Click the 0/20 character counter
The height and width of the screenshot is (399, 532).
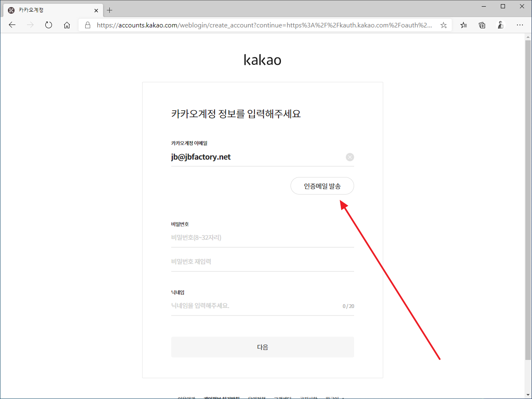[x=348, y=306]
